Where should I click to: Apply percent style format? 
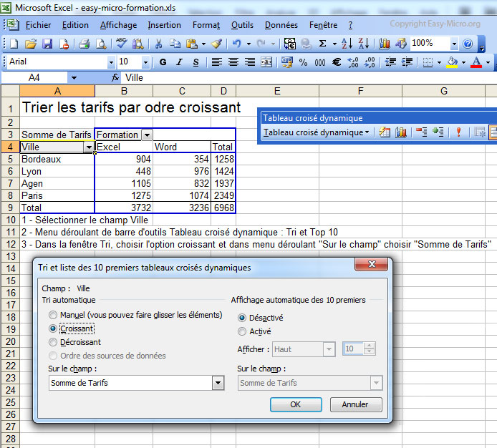tap(304, 62)
